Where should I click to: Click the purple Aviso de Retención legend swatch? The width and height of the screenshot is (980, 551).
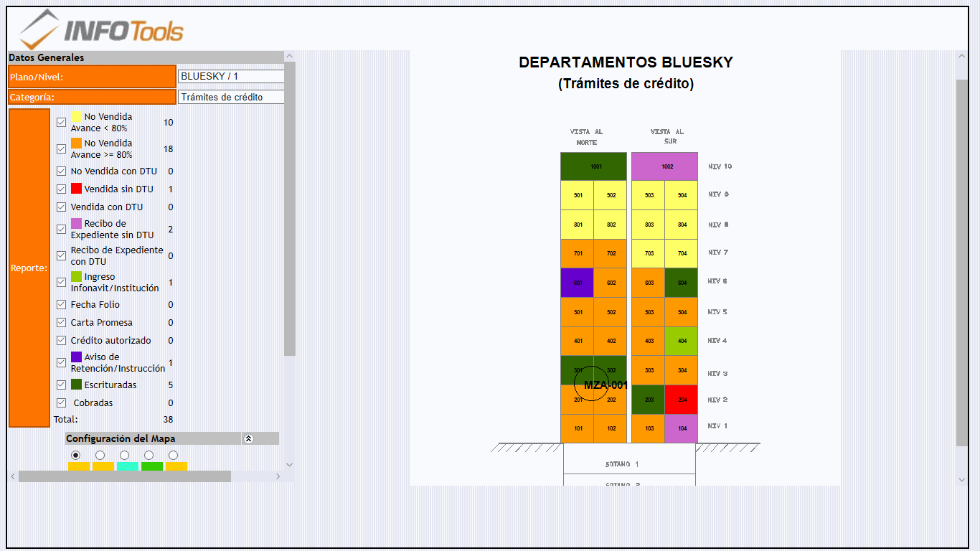click(x=76, y=357)
